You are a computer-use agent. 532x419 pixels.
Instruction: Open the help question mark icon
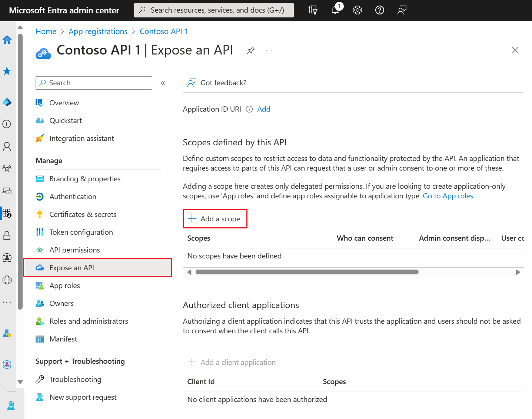point(379,10)
